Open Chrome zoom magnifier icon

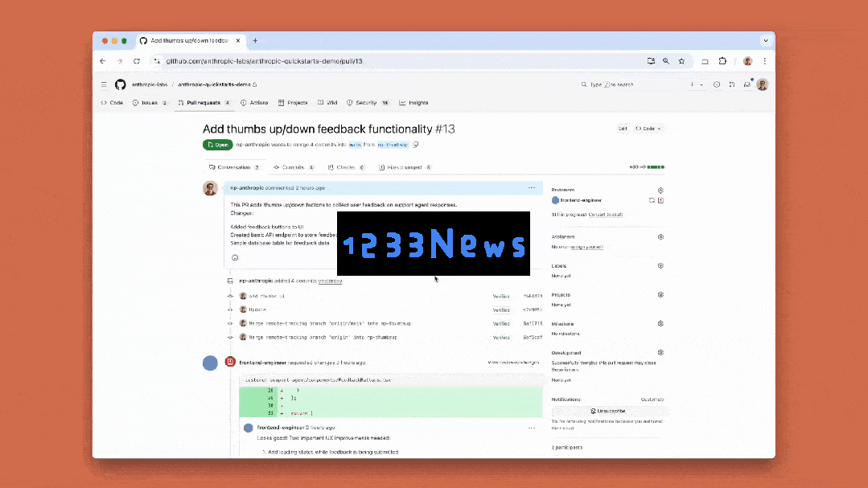coord(666,61)
